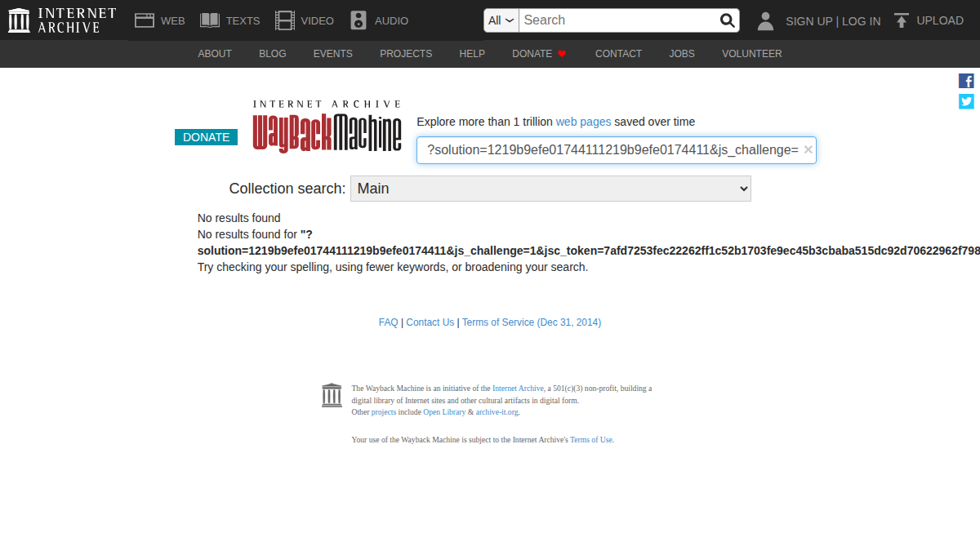
Task: Open the Web section icon
Action: 145,20
